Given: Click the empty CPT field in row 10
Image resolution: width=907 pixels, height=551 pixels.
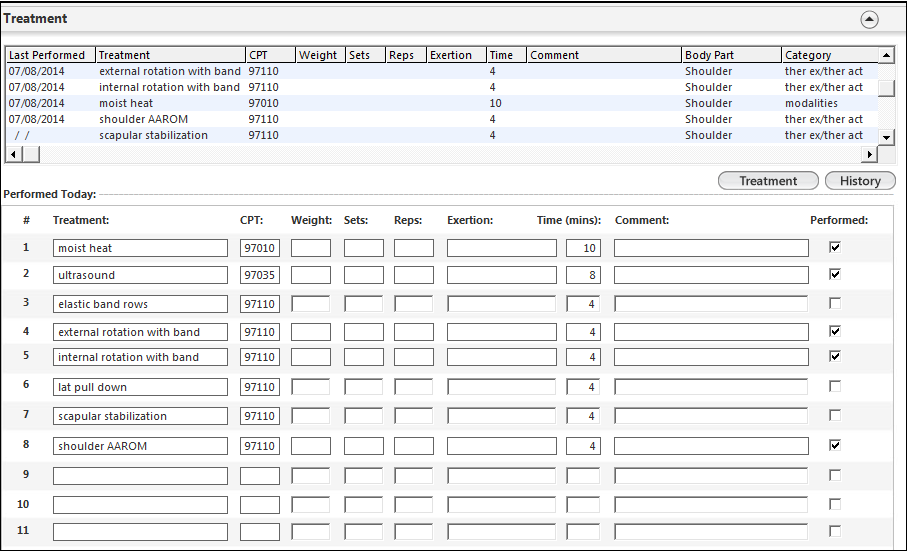Looking at the screenshot, I should click(260, 505).
